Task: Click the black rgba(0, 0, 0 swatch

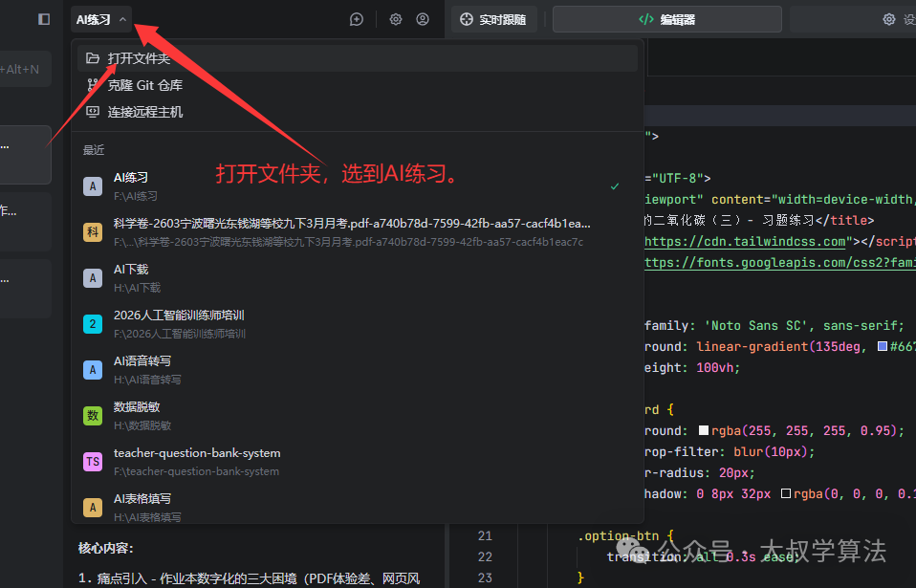Action: tap(786, 493)
